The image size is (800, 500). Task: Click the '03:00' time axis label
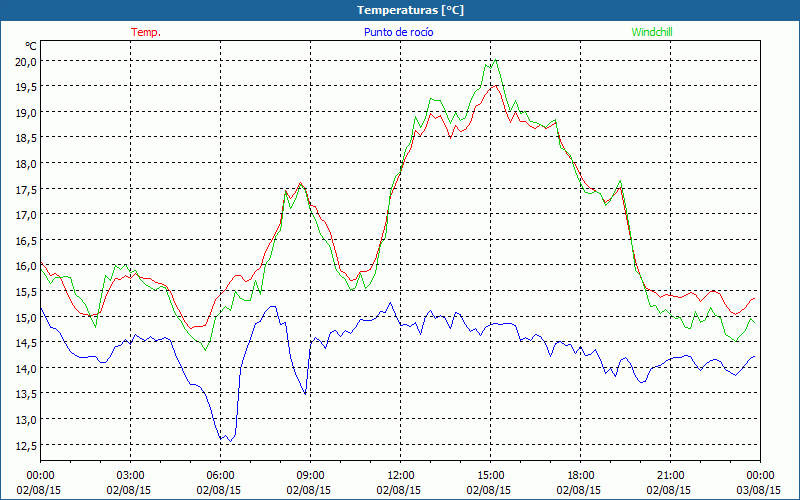coord(130,476)
